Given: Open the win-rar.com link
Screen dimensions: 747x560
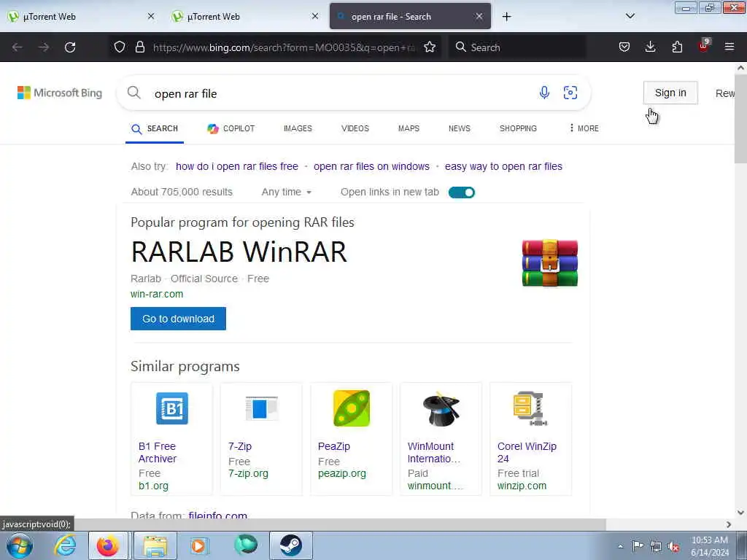Looking at the screenshot, I should (x=157, y=294).
